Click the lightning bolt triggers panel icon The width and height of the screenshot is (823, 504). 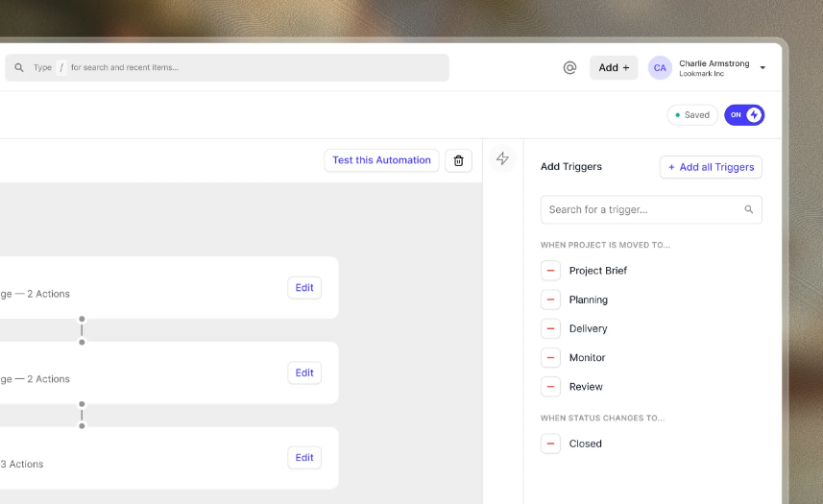(502, 158)
